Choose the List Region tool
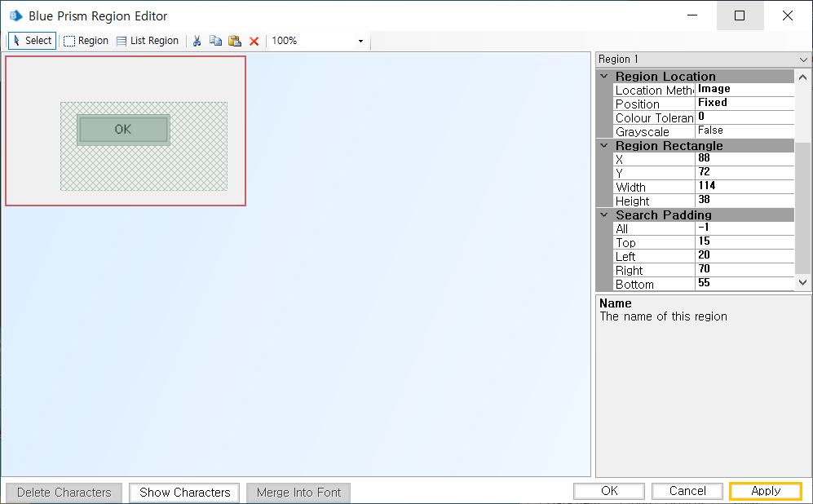The height and width of the screenshot is (504, 813). click(148, 41)
